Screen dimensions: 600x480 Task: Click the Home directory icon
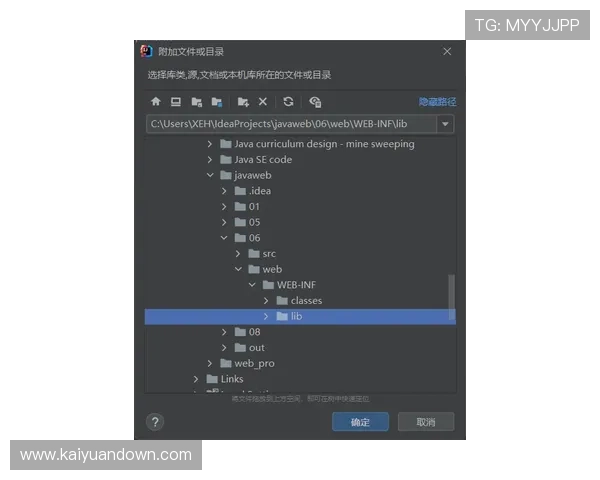tap(155, 102)
